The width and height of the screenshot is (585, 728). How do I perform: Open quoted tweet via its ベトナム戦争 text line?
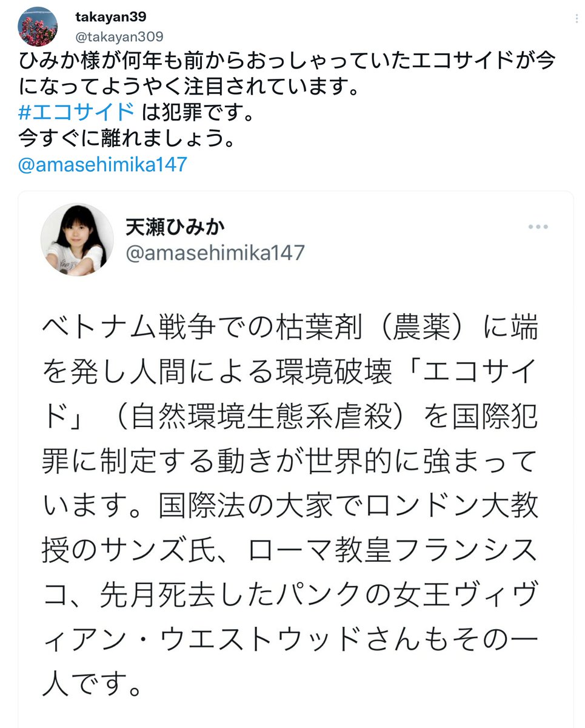290,328
